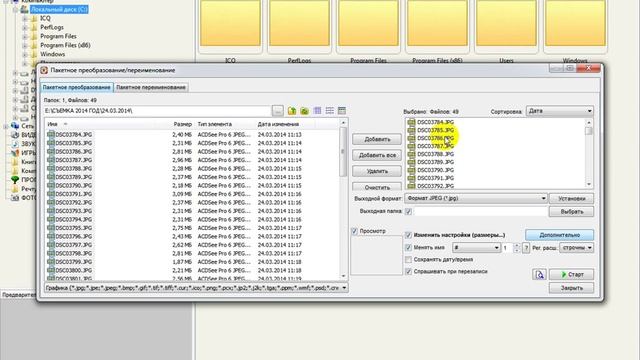This screenshot has height=360, width=640.
Task: Click the icon of DSC03788.JPG in selected list
Action: 411,154
